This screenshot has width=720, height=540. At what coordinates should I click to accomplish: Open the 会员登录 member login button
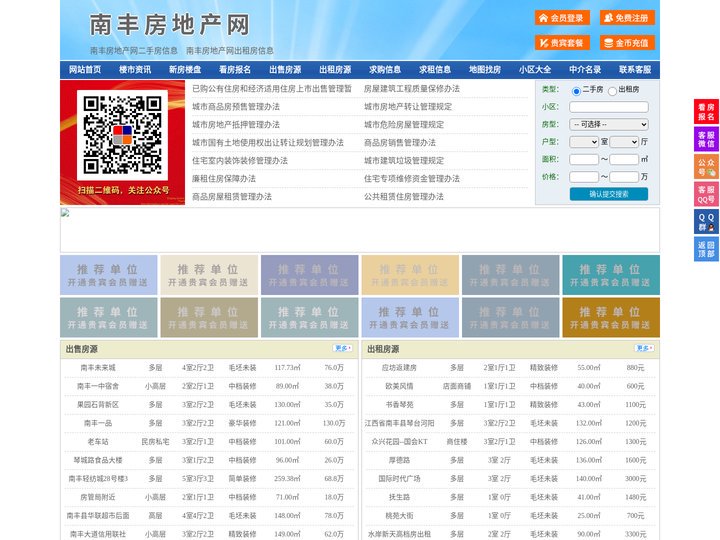coord(562,18)
